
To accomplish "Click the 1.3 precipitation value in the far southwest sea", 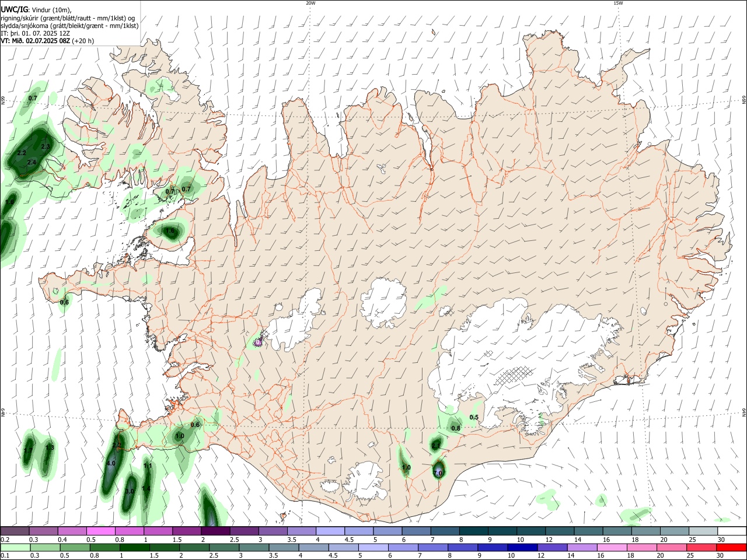I will point(50,447).
